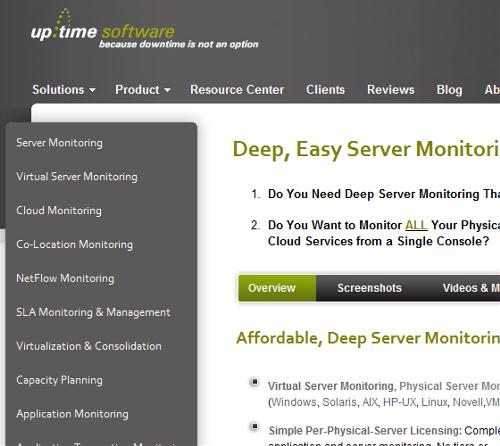This screenshot has height=446, width=500.
Task: Open SLA Monitoring & Management entry
Action: click(x=93, y=312)
